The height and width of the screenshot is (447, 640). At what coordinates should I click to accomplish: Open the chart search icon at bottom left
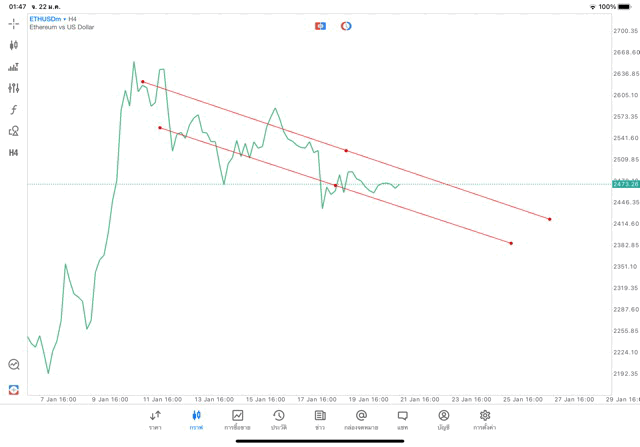coord(14,365)
